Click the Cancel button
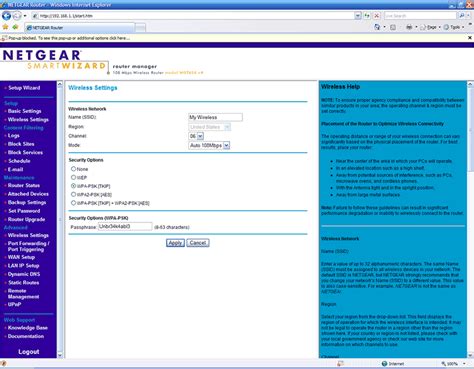474x369 pixels. [198, 243]
